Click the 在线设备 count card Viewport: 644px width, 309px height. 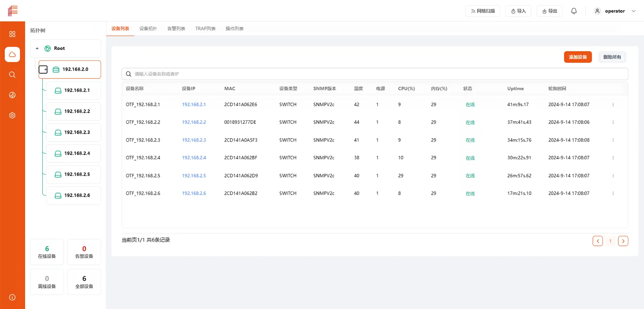pyautogui.click(x=47, y=252)
